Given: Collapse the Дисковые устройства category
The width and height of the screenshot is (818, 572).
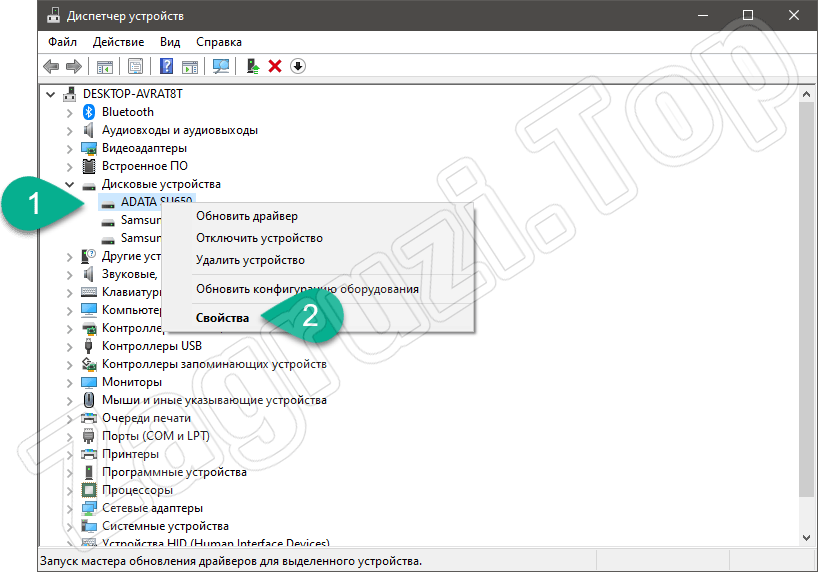Looking at the screenshot, I should pos(69,184).
